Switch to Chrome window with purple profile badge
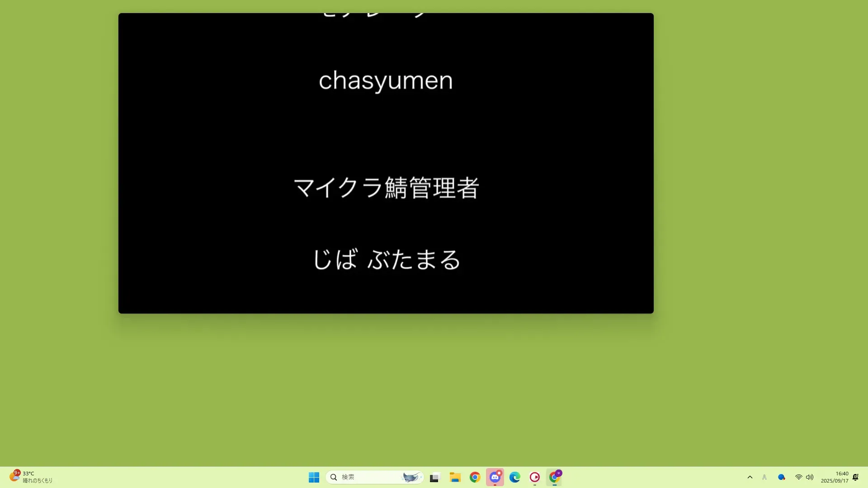The image size is (868, 488). click(555, 477)
